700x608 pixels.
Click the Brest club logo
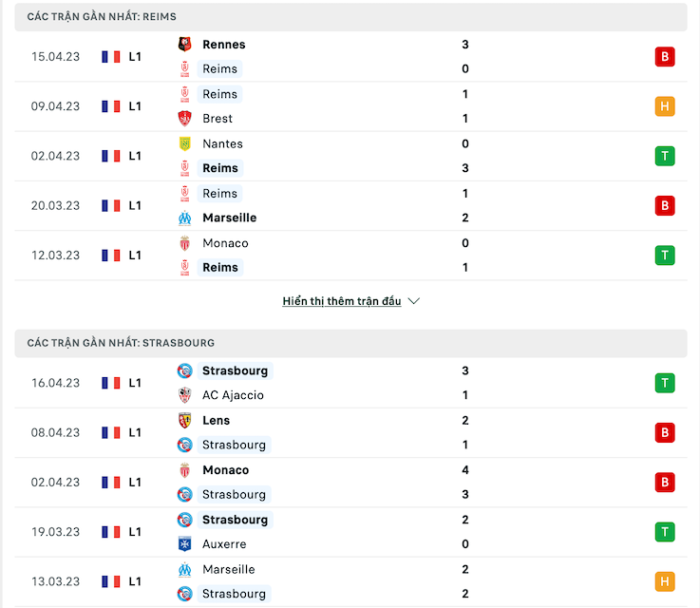[185, 119]
